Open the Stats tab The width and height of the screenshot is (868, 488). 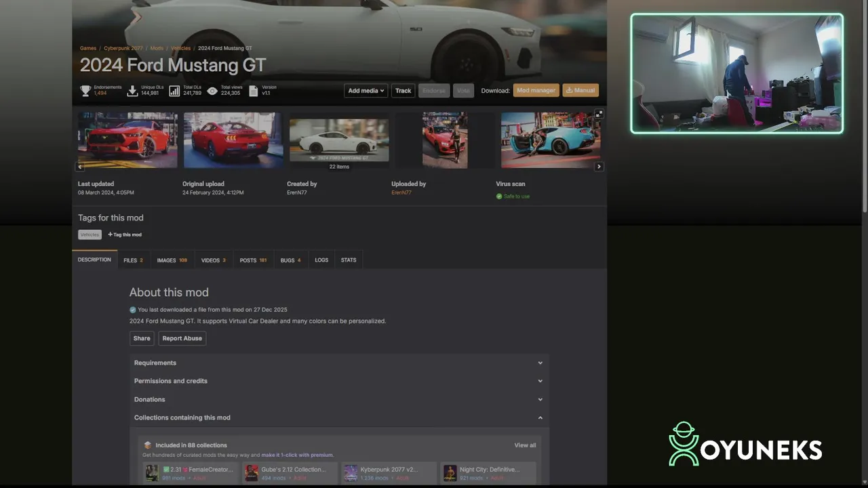click(349, 260)
